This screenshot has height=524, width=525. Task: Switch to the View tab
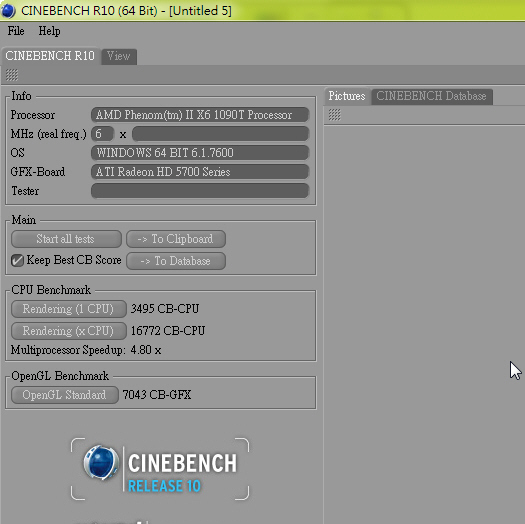(x=119, y=56)
